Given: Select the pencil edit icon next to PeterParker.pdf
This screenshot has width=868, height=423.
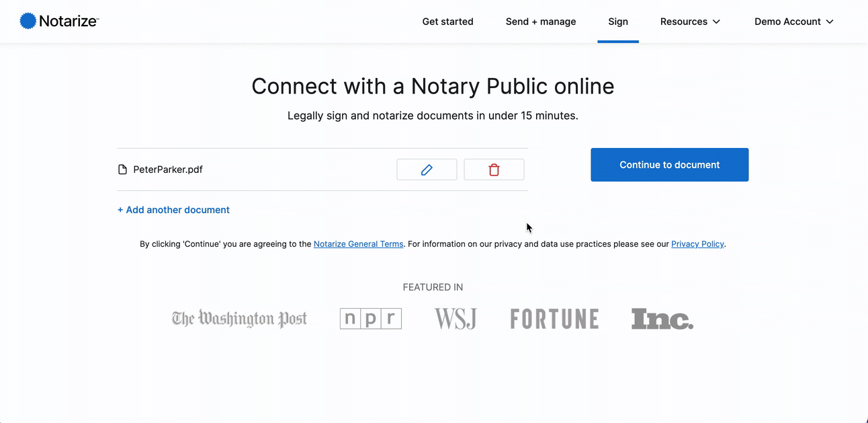Looking at the screenshot, I should tap(427, 169).
